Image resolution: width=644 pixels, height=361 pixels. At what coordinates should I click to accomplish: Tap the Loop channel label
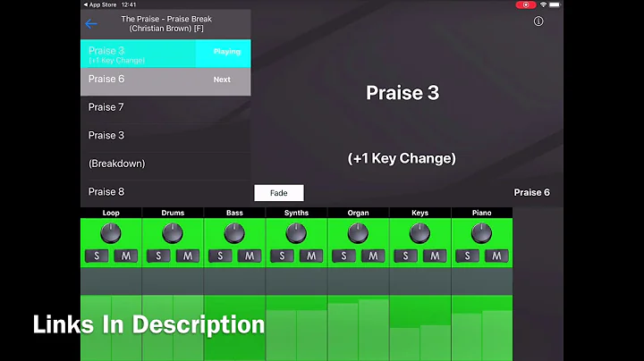tap(111, 213)
